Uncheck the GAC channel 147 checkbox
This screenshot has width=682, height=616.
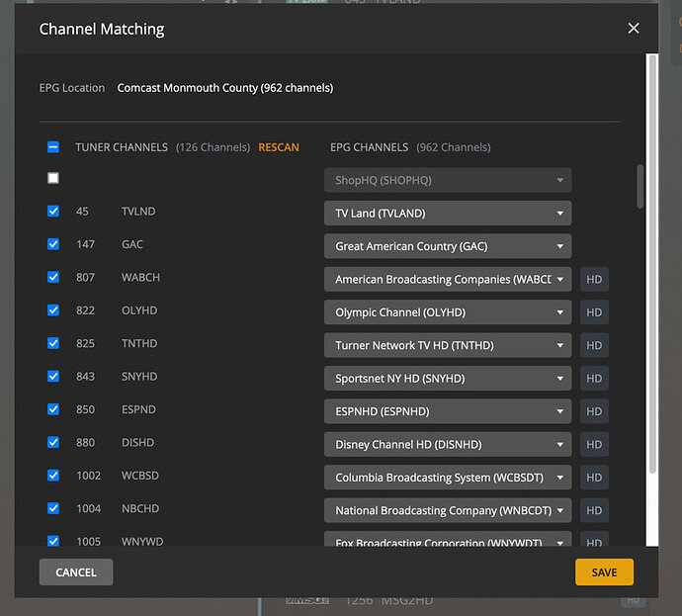(53, 244)
